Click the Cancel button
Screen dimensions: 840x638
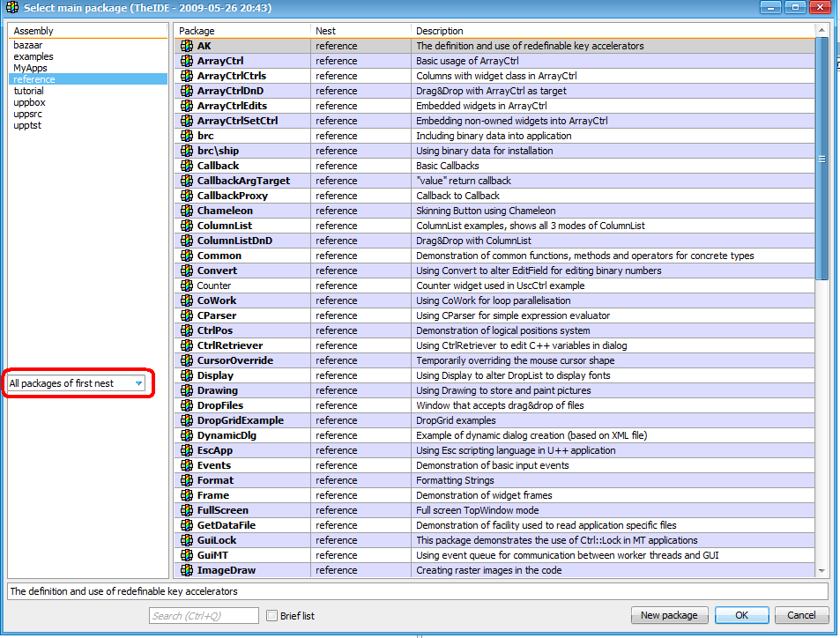point(801,615)
